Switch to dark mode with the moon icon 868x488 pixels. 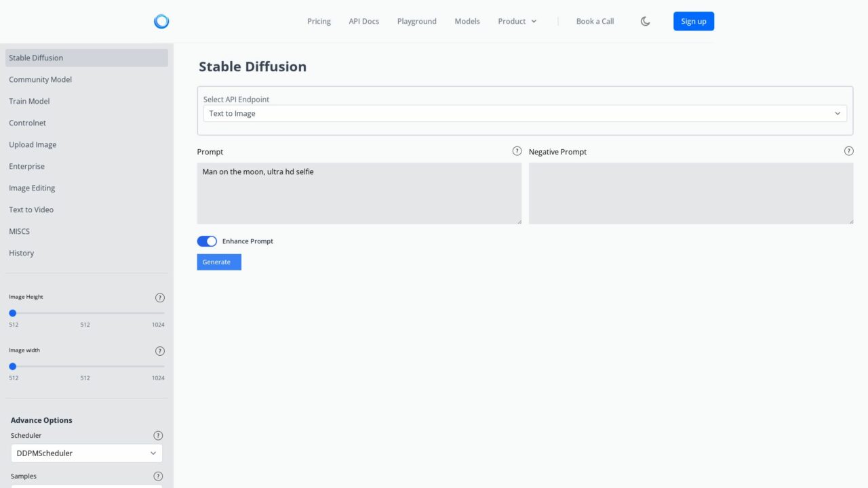point(644,21)
